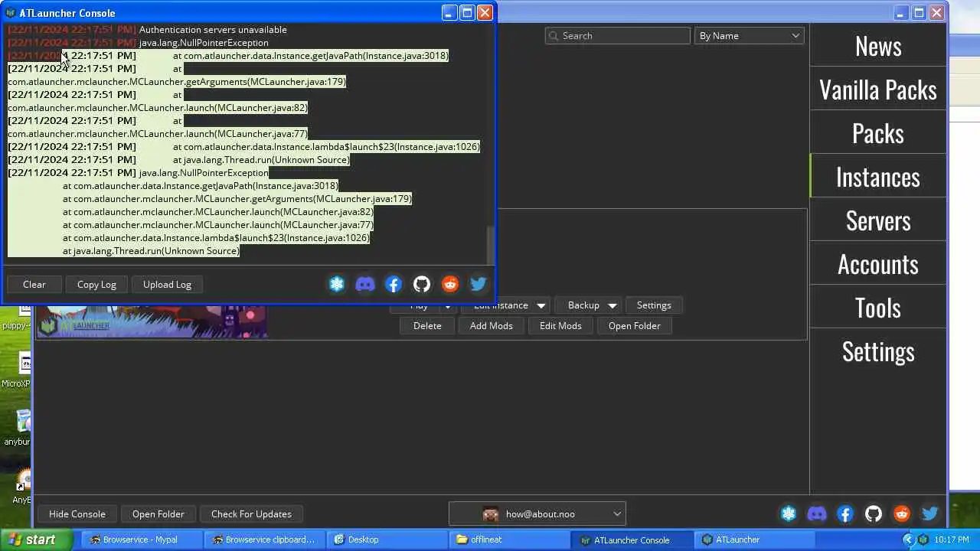The image size is (980, 551).
Task: Switch to Packs tab
Action: click(878, 133)
